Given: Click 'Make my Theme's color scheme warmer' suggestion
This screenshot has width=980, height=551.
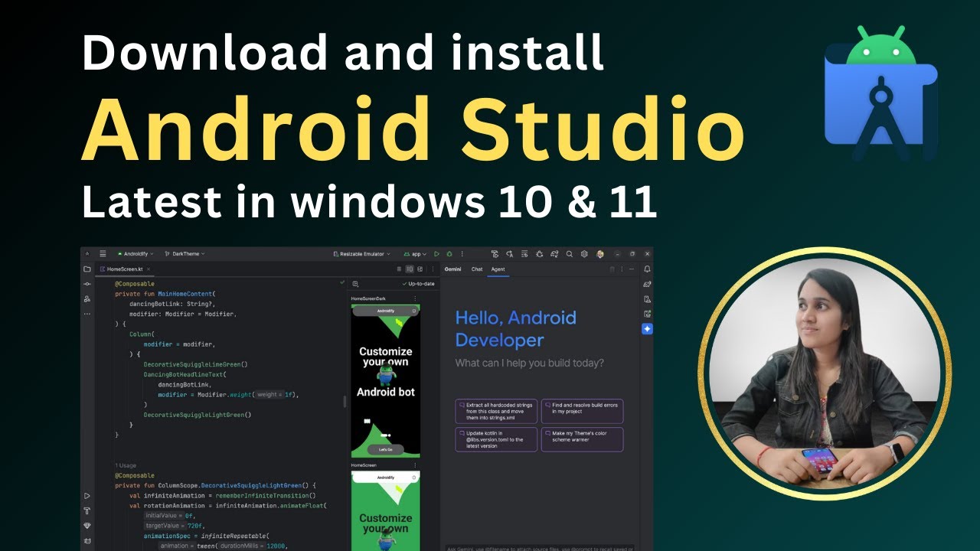Looking at the screenshot, I should pos(582,439).
